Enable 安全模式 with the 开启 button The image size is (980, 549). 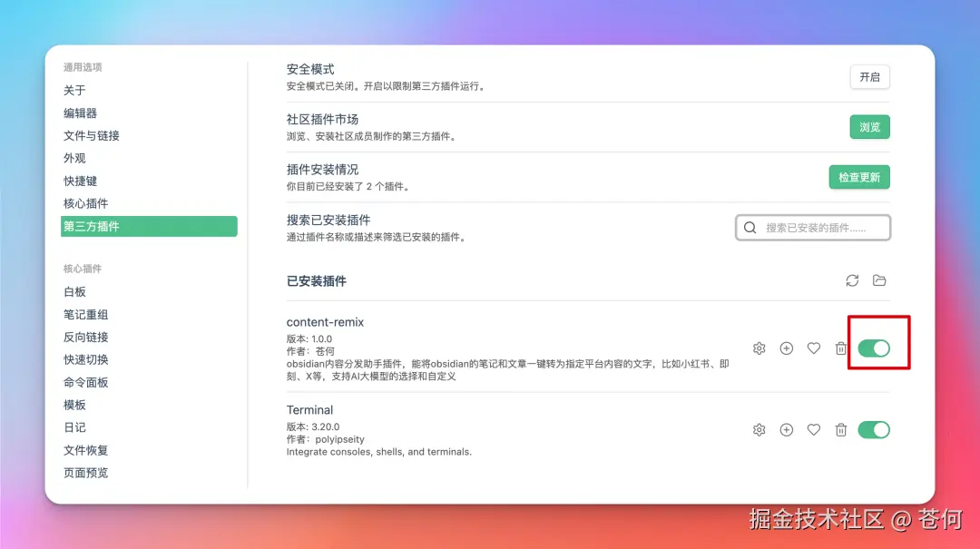pos(869,77)
